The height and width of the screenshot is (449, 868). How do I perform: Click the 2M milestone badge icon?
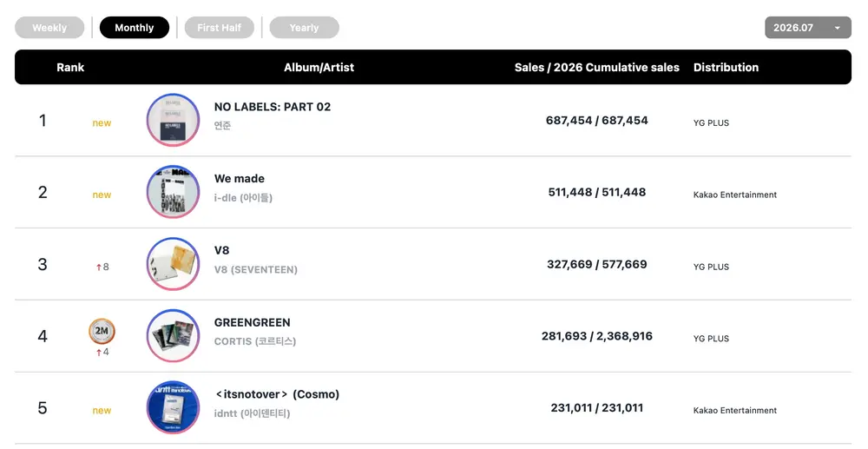click(x=102, y=331)
